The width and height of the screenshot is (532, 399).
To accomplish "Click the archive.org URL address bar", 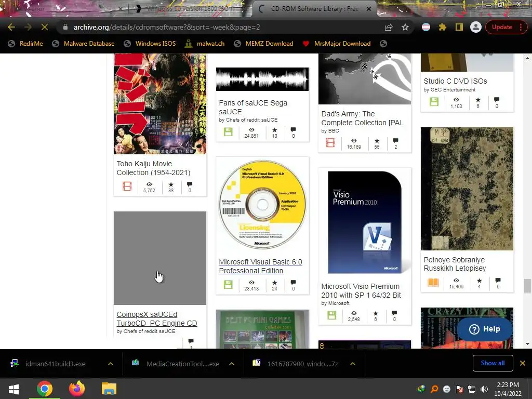I will [x=224, y=27].
